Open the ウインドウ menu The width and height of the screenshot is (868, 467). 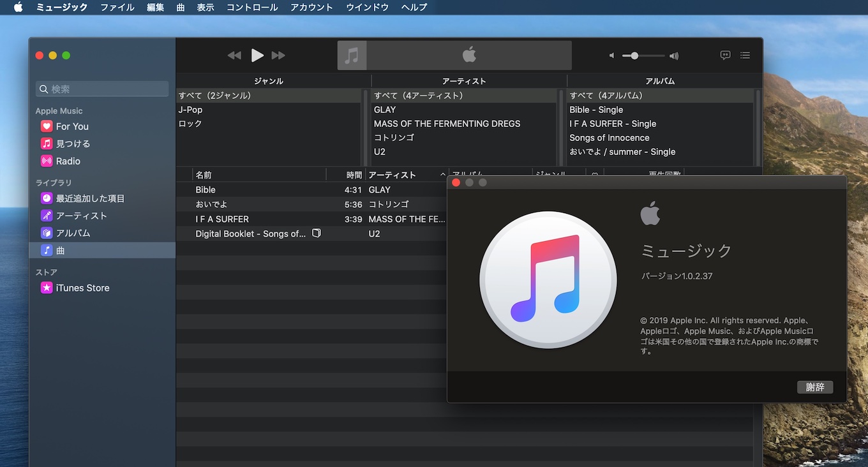tap(368, 7)
